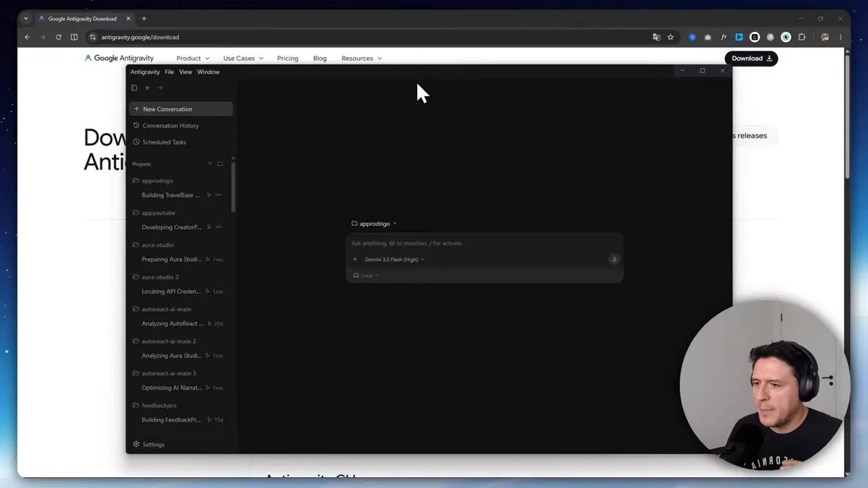This screenshot has height=488, width=868.
Task: Open the Developing CreatorP... conversation
Action: pyautogui.click(x=172, y=227)
